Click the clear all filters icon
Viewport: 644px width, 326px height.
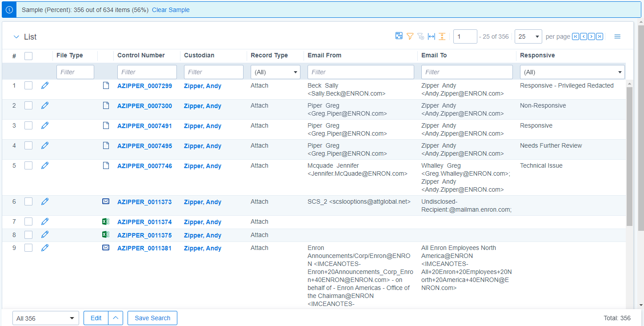click(x=420, y=36)
